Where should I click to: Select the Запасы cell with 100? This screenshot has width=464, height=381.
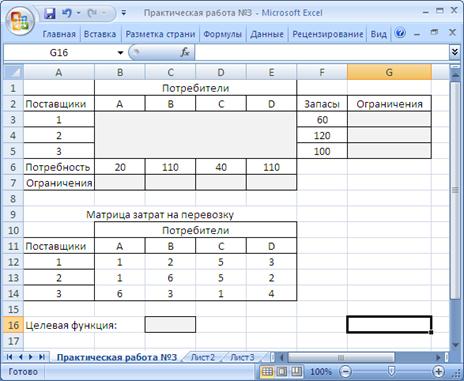pos(322,151)
